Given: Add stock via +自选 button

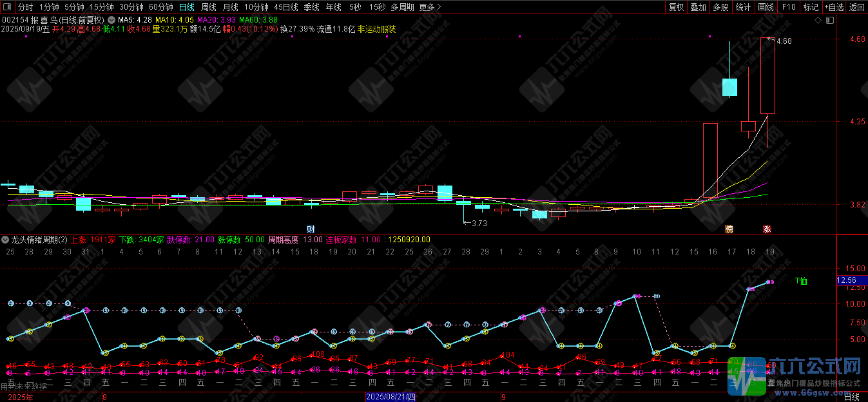Looking at the screenshot, I should click(x=833, y=7).
